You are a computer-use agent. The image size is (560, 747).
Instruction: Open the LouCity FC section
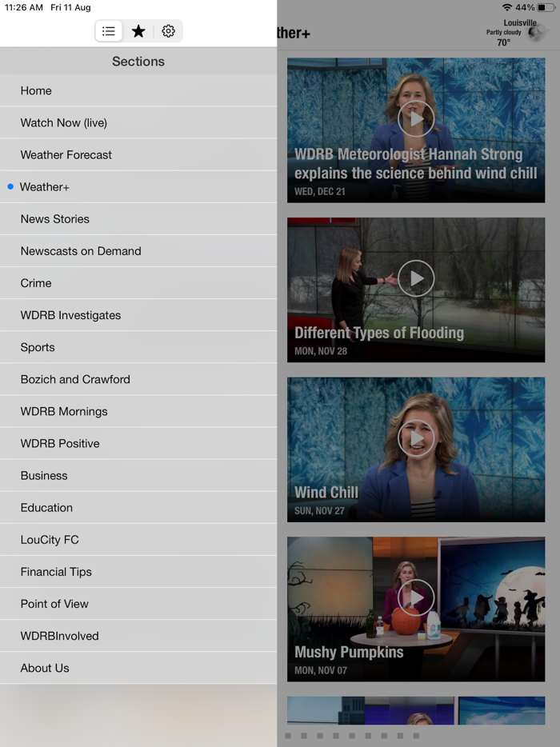coord(138,540)
